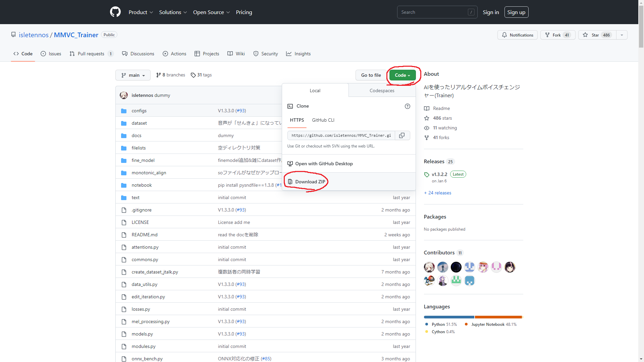Open the + 24 releases link
644x362 pixels.
[437, 193]
